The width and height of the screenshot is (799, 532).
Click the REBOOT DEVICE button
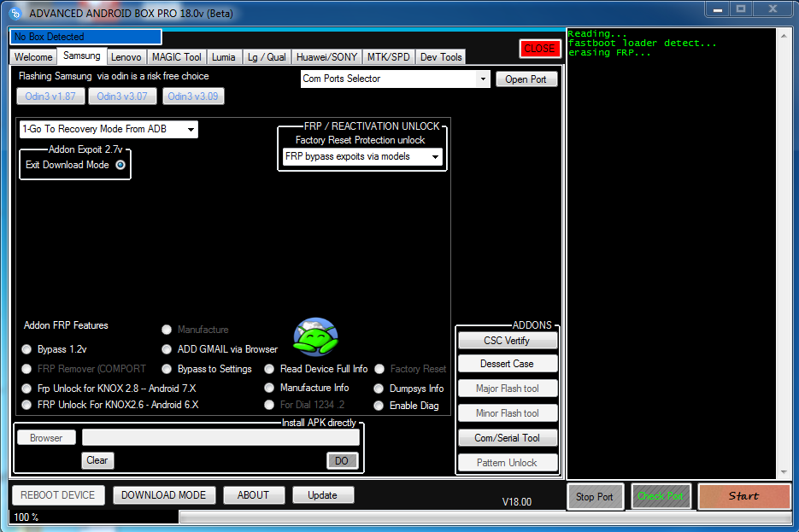click(58, 495)
